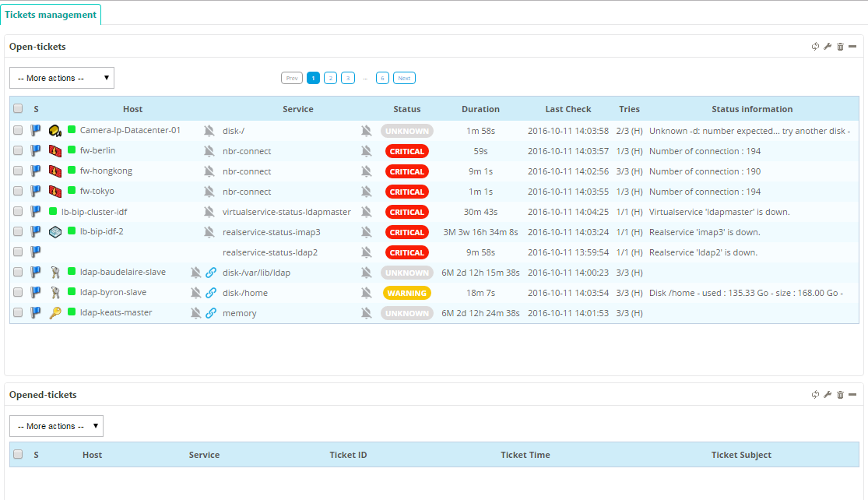Click the key icon for ldap-keats-master
The width and height of the screenshot is (868, 500).
[54, 313]
